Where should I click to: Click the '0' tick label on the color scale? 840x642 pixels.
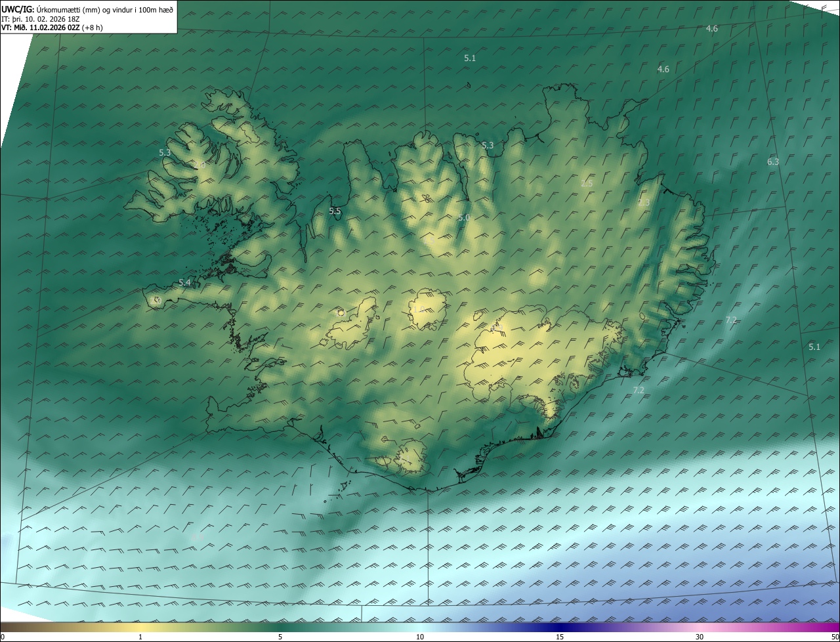[x=3, y=637]
